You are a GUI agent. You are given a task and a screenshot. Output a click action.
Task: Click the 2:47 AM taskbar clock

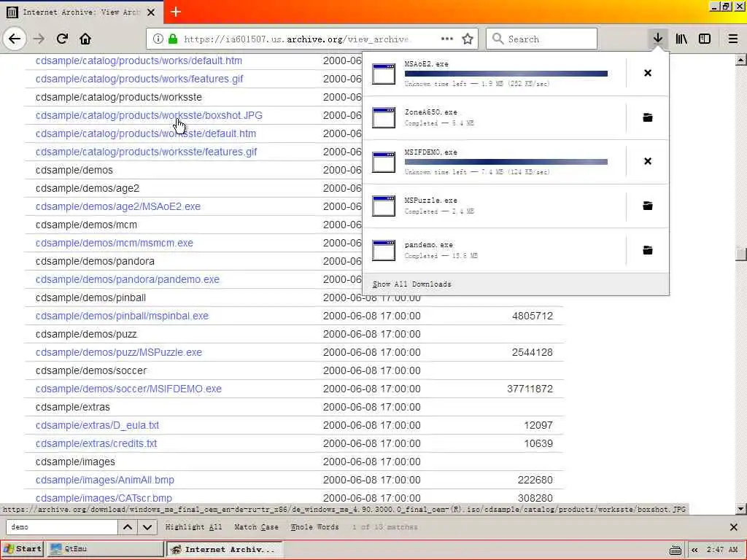click(721, 550)
